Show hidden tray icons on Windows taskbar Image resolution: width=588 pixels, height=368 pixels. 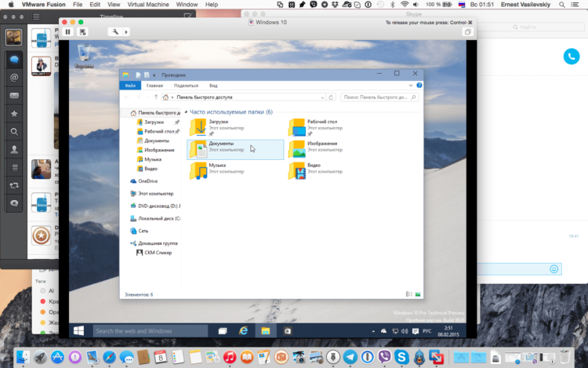click(x=373, y=331)
